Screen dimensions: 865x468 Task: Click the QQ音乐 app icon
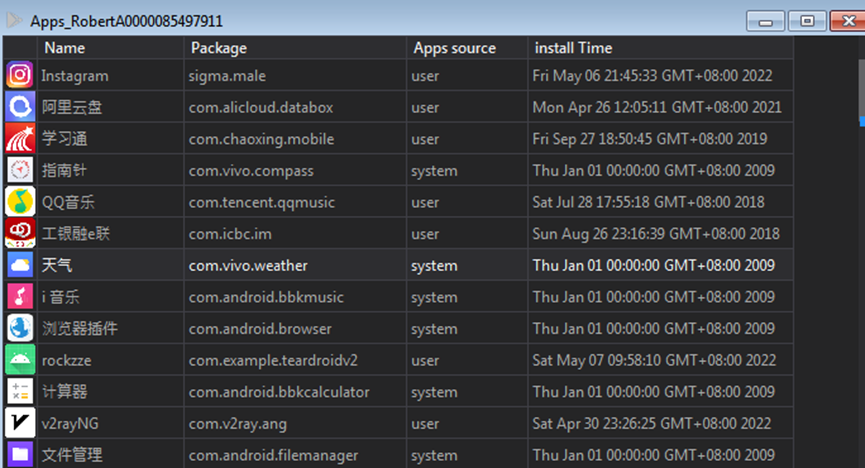tap(20, 201)
